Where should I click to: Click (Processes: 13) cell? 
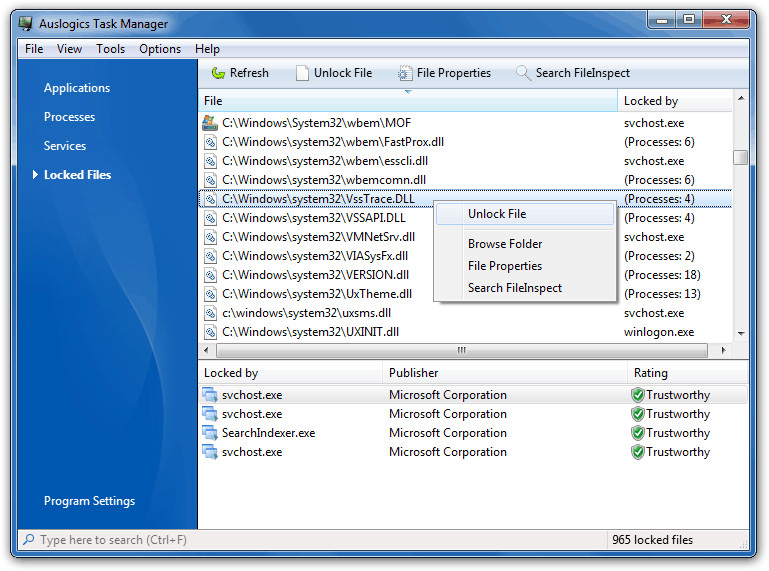tap(662, 294)
